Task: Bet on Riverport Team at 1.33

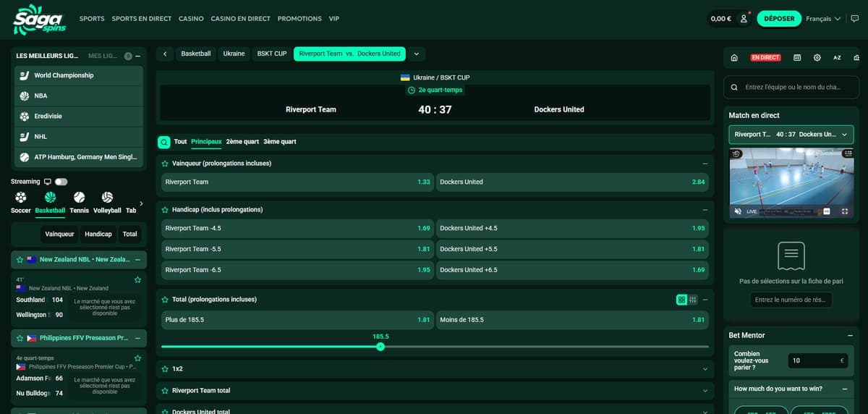Action: click(x=297, y=182)
